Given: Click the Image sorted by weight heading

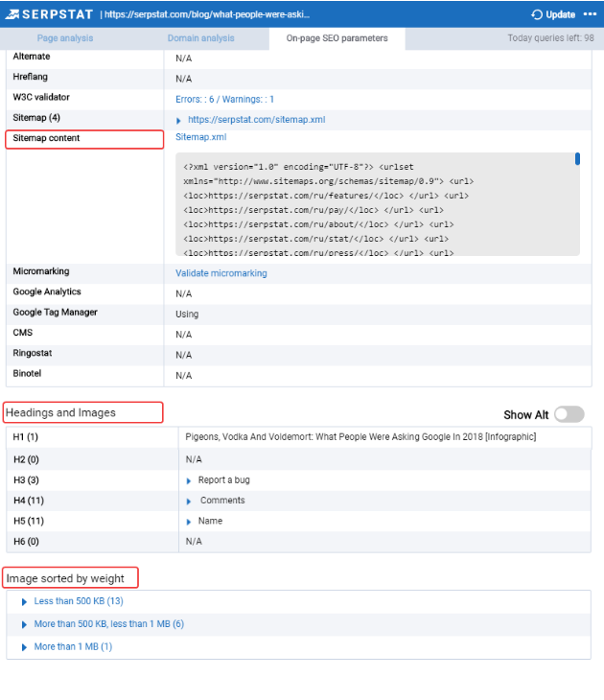Looking at the screenshot, I should 65,578.
